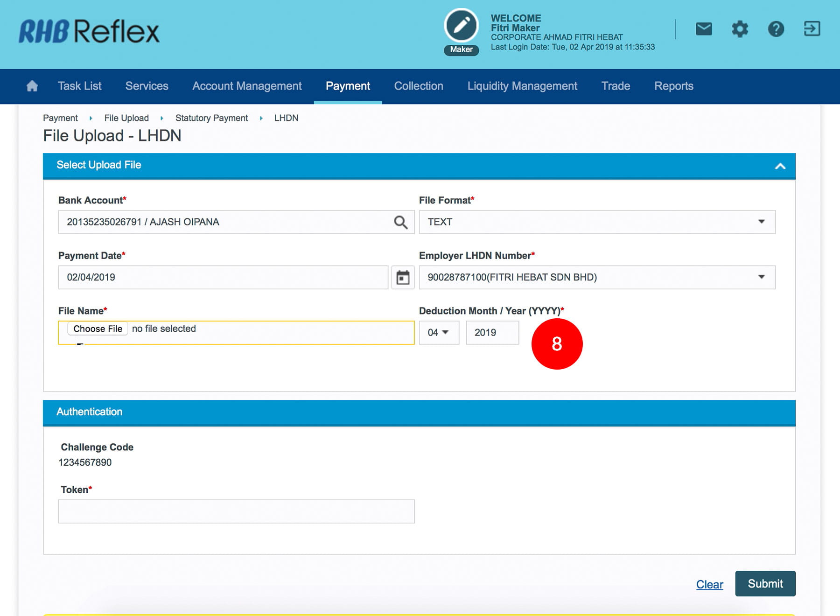This screenshot has height=616, width=840.
Task: Click the logout icon
Action: 812,29
